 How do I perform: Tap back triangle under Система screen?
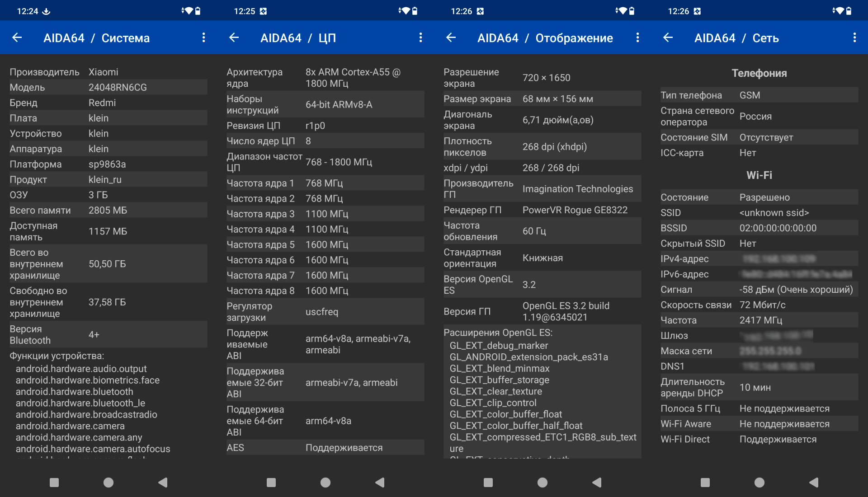click(163, 483)
